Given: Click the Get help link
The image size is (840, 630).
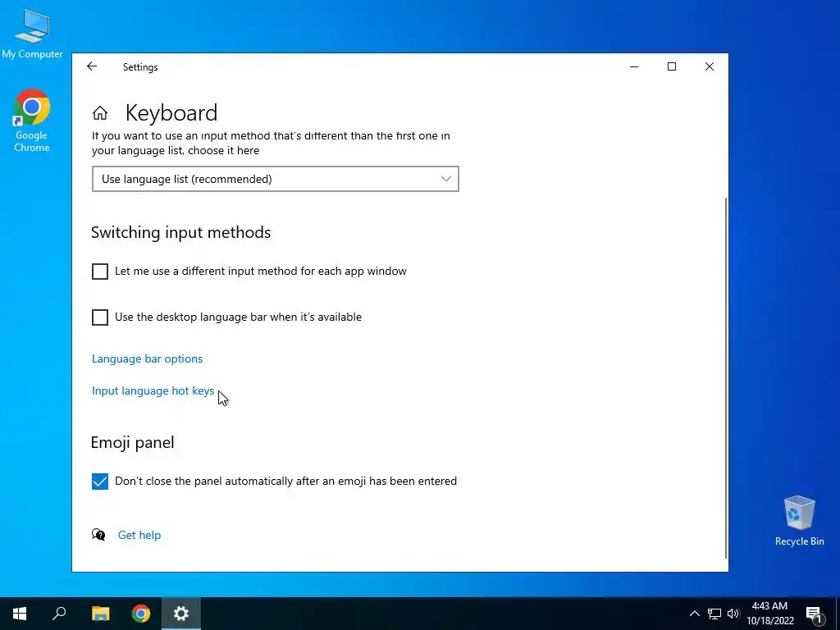Looking at the screenshot, I should (x=139, y=535).
